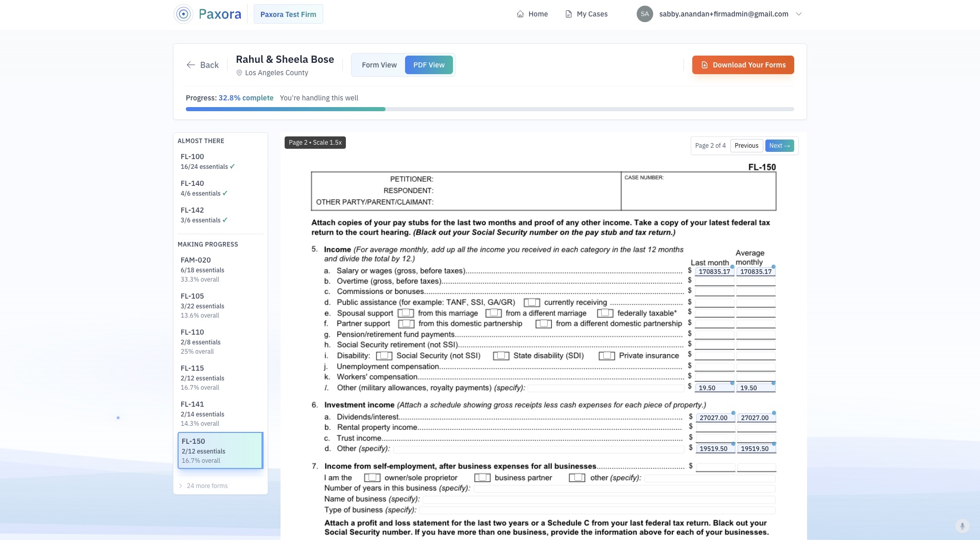Click the progress bar showing 32.8% complete
Viewport: 980px width, 540px height.
click(x=489, y=109)
